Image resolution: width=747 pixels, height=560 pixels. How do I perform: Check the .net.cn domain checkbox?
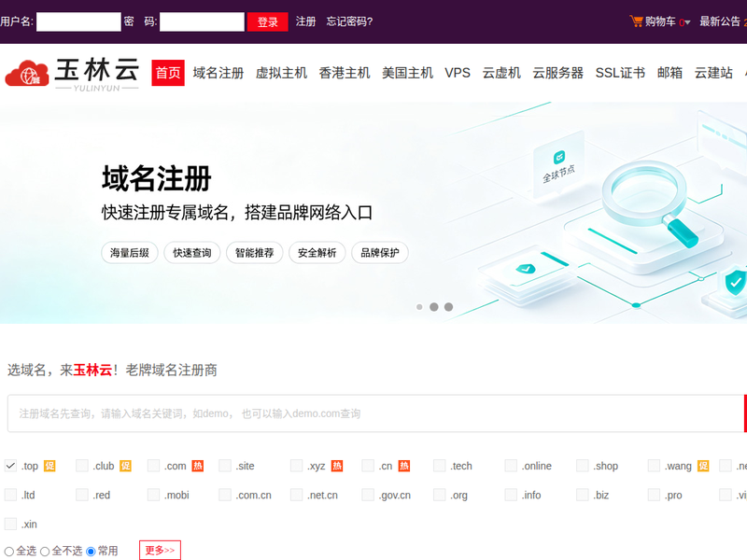click(x=296, y=495)
